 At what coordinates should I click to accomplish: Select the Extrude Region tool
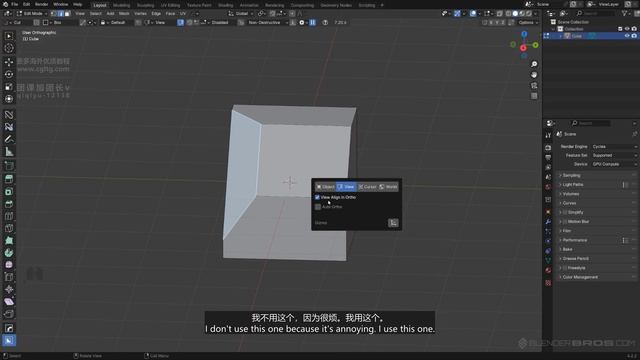click(x=9, y=179)
